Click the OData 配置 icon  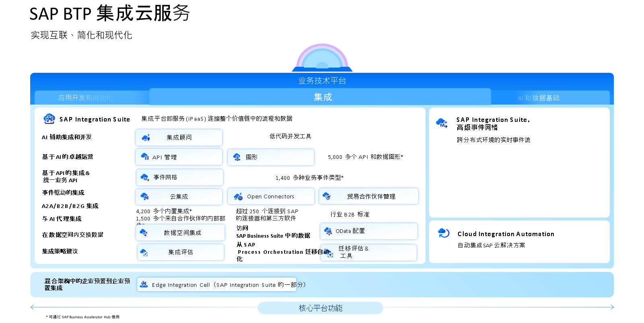[328, 231]
